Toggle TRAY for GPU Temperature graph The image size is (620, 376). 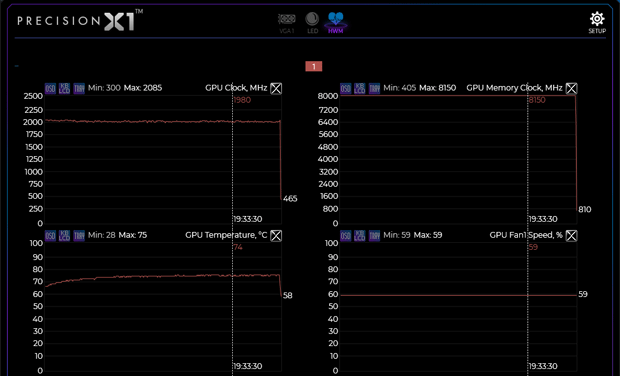tap(79, 236)
